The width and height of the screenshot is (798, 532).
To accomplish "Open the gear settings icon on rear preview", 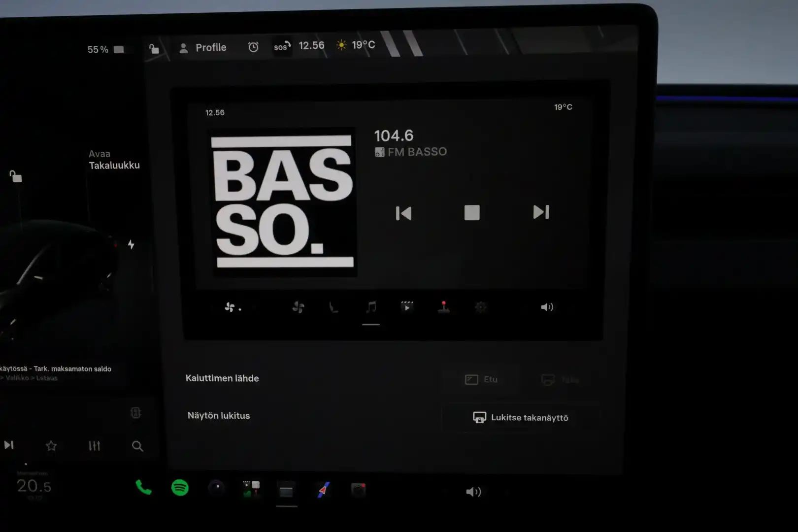I will click(x=481, y=307).
